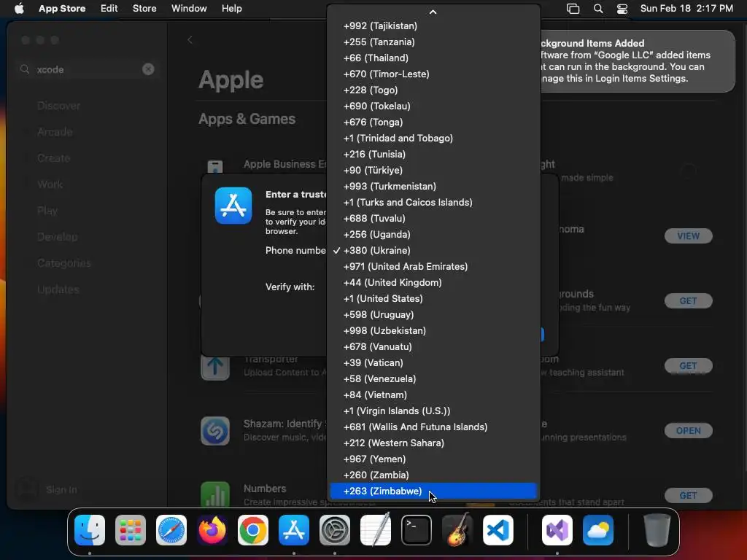Screen dimensions: 747x560
Task: Click the Numbers app icon
Action: coord(215,494)
